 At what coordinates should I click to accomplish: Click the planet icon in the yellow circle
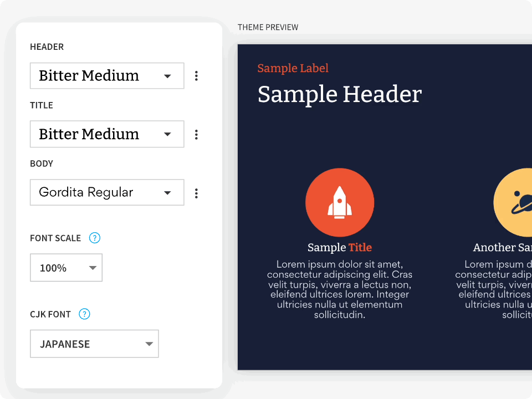[522, 202]
